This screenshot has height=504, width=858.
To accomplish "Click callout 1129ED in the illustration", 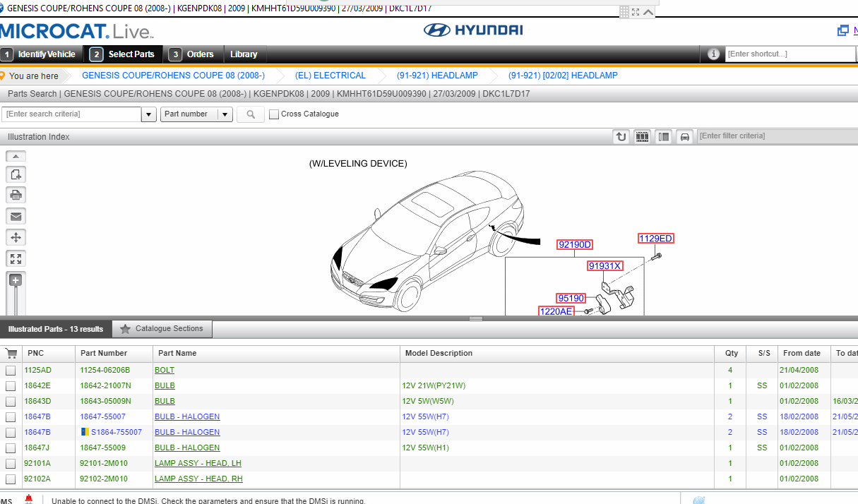I will (656, 239).
